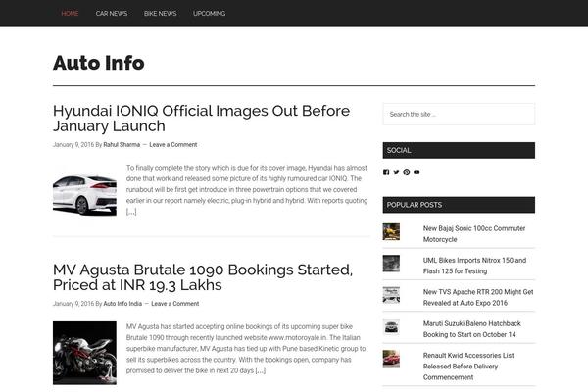The image size is (588, 392).
Task: Open the Bike News menu
Action: click(160, 14)
